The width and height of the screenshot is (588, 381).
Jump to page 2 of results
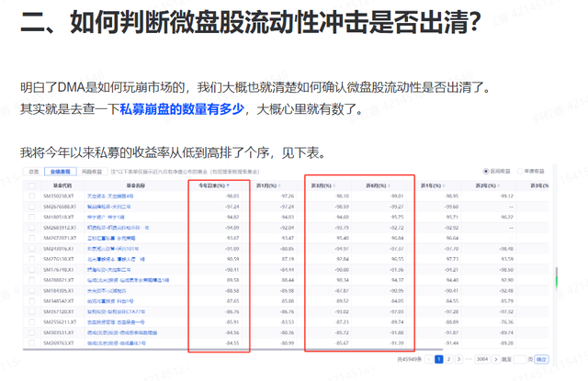click(x=449, y=359)
